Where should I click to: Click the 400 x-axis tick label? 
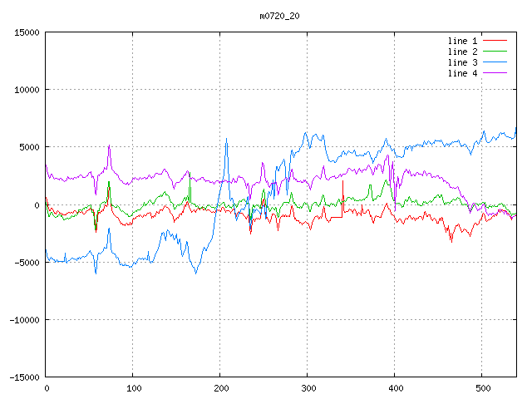point(395,387)
